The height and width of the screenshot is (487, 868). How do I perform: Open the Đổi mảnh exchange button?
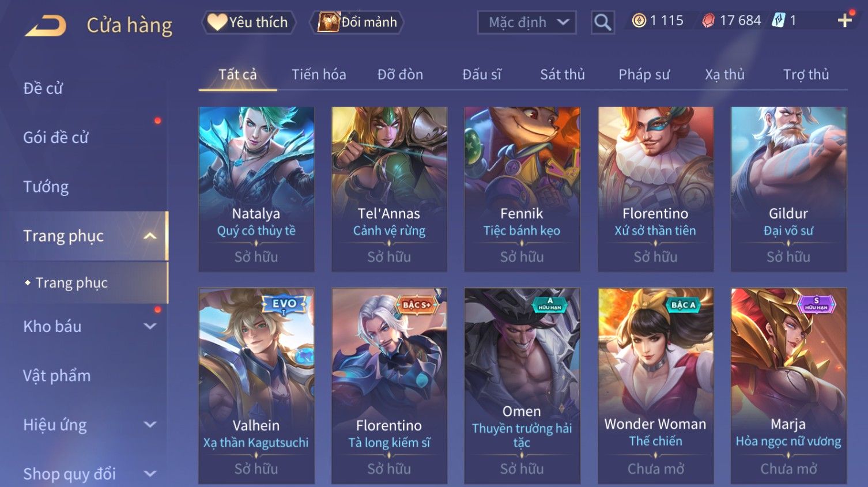[x=357, y=22]
